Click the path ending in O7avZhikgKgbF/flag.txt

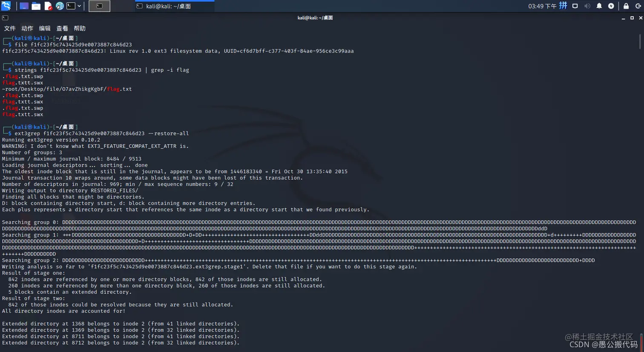(67, 89)
